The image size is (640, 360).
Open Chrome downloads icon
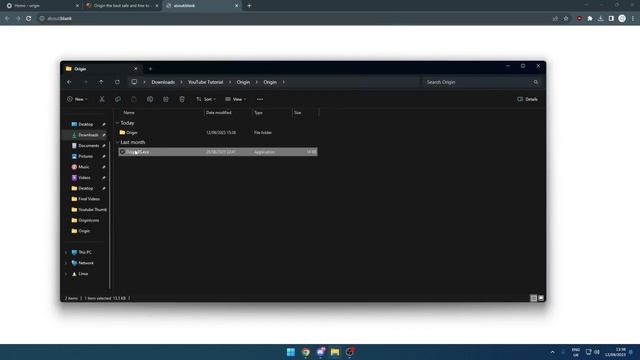(x=600, y=18)
